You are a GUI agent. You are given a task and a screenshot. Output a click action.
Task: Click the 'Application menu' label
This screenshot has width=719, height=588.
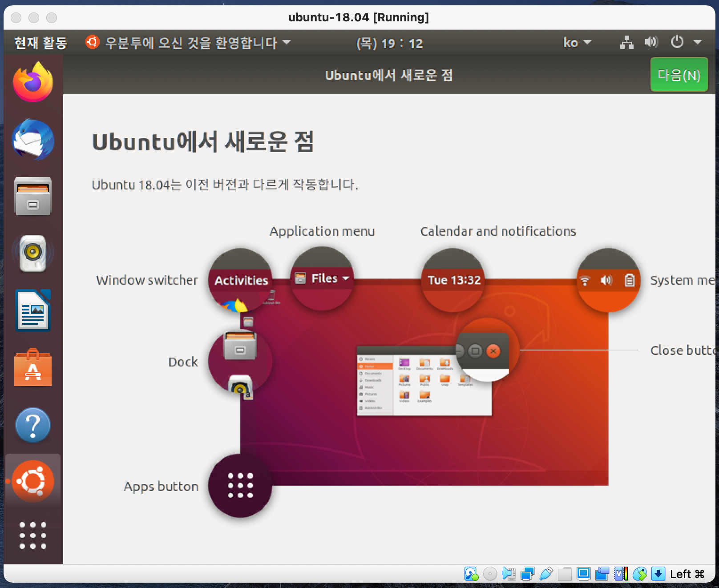tap(322, 231)
